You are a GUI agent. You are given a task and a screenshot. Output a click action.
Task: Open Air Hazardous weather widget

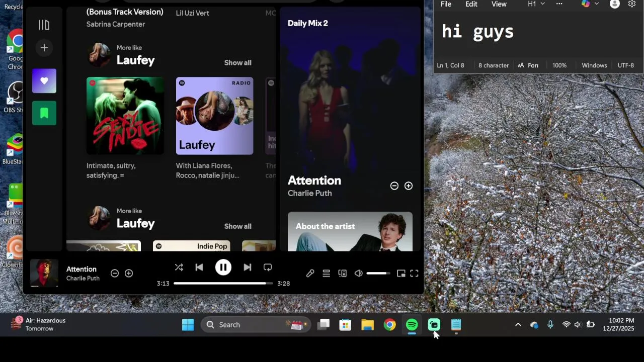pos(39,325)
